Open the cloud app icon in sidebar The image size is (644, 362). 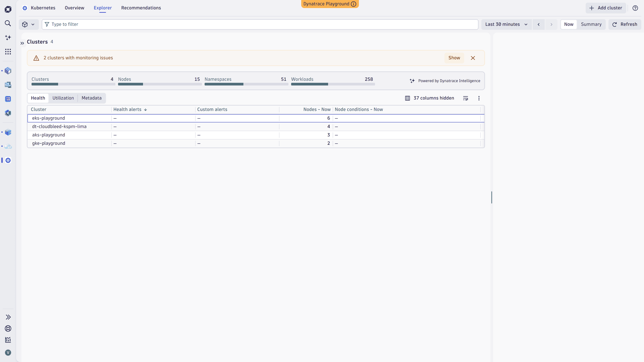tap(8, 146)
